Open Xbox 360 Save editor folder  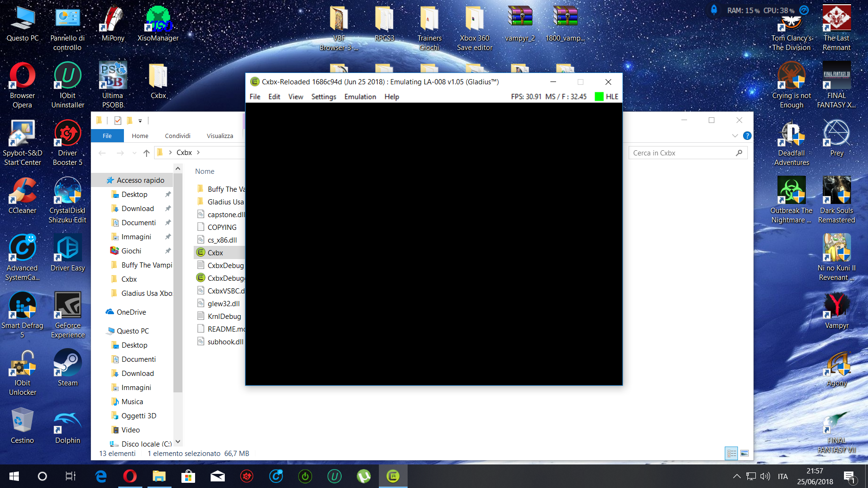[x=475, y=28]
